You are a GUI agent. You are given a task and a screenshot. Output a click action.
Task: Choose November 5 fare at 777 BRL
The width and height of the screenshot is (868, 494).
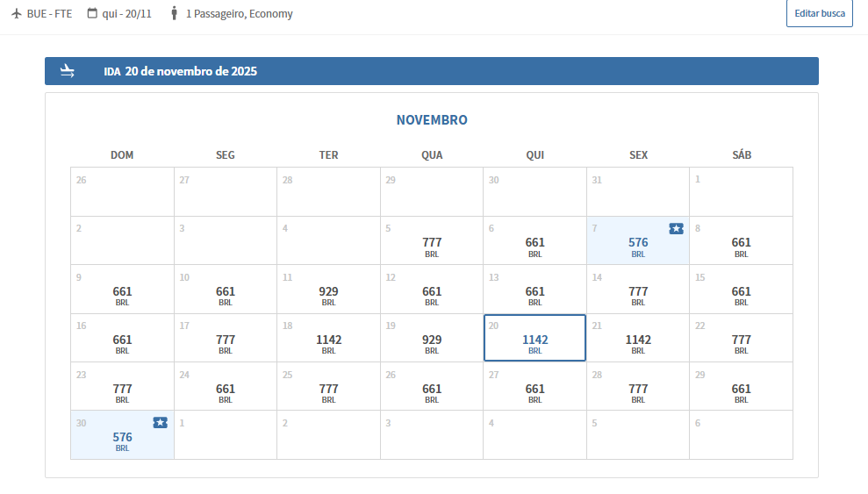[432, 240]
